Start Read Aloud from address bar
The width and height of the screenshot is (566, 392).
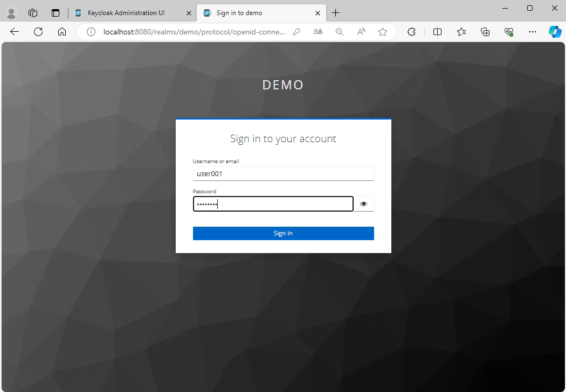361,32
